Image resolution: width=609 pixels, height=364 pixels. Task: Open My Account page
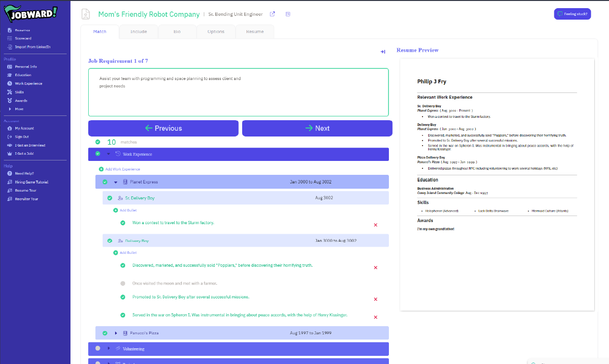click(24, 128)
